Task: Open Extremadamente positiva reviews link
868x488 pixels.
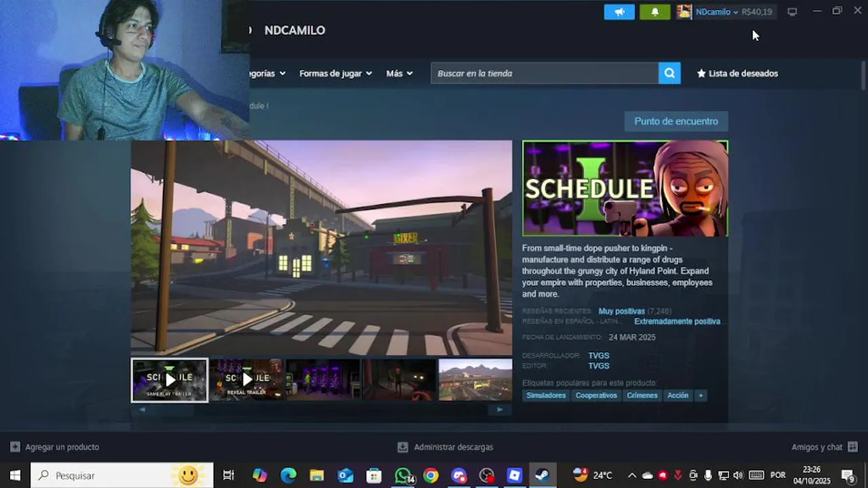Action: tap(677, 321)
